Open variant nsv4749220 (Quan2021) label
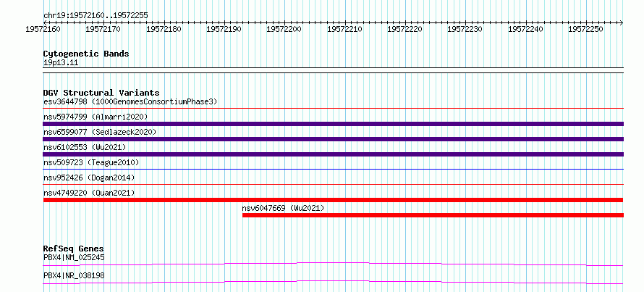644x292 pixels. point(89,193)
